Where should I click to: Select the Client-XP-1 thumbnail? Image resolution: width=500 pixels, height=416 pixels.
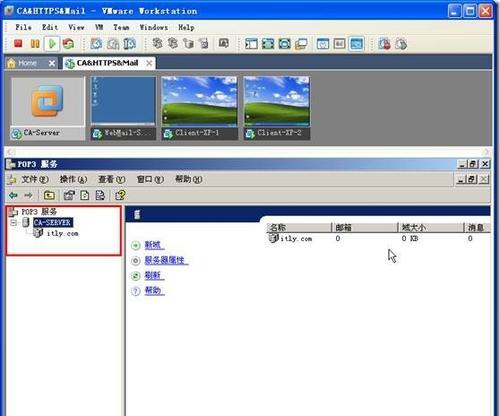click(x=199, y=107)
